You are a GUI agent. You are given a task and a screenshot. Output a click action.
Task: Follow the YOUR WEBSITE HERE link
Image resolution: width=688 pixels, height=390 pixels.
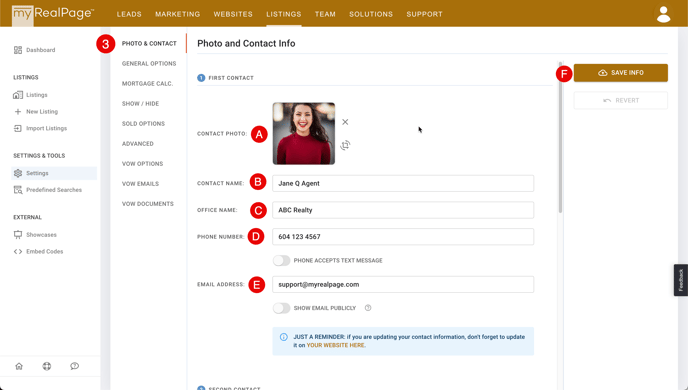[x=335, y=345]
